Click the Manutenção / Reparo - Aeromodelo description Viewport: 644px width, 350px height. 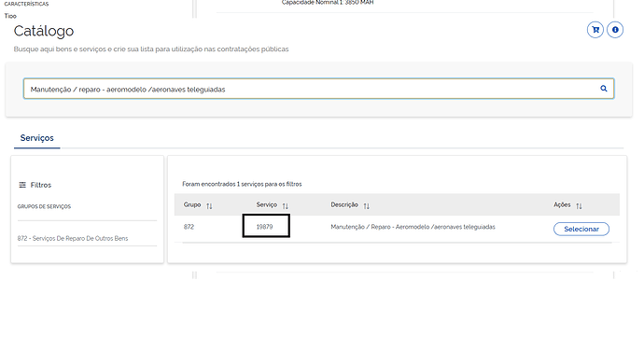pyautogui.click(x=413, y=227)
